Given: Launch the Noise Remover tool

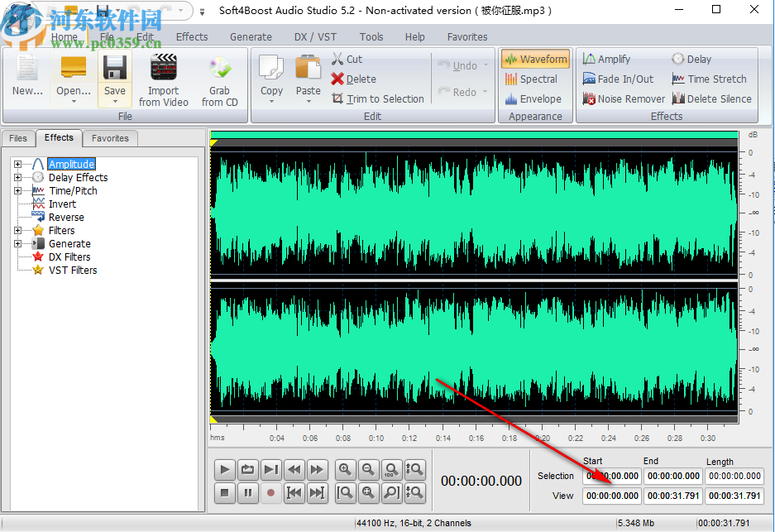Looking at the screenshot, I should click(624, 98).
